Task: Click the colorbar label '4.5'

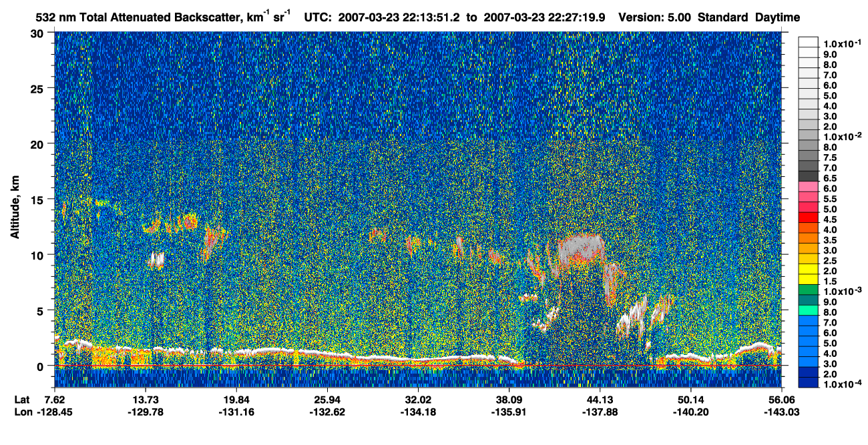Action: click(x=831, y=219)
